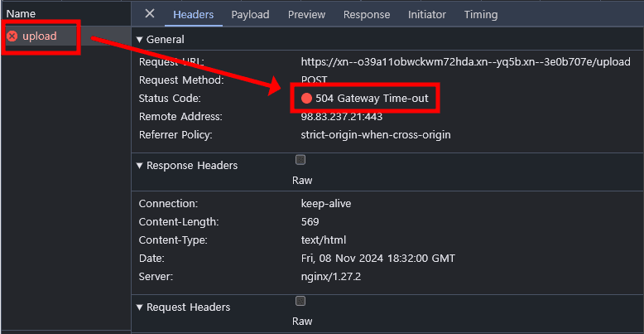The image size is (644, 334).
Task: Switch to the Payload tab
Action: tap(250, 14)
